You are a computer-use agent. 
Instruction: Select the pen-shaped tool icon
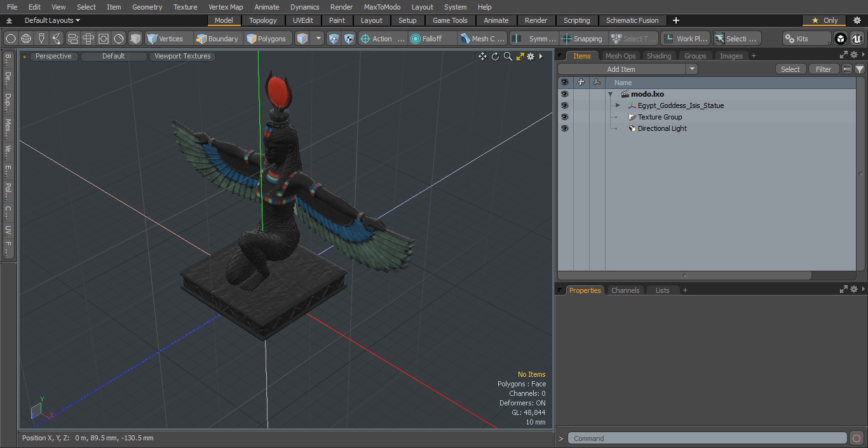click(41, 39)
